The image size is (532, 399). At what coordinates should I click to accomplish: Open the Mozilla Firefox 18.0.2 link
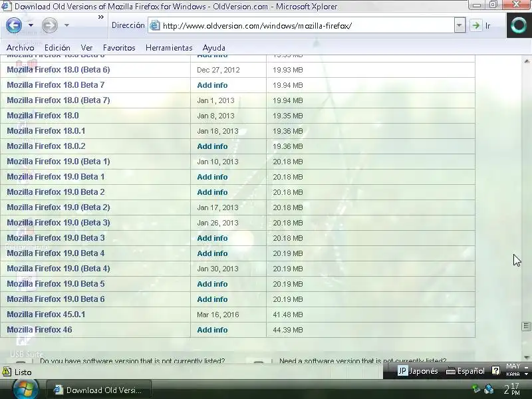click(46, 146)
